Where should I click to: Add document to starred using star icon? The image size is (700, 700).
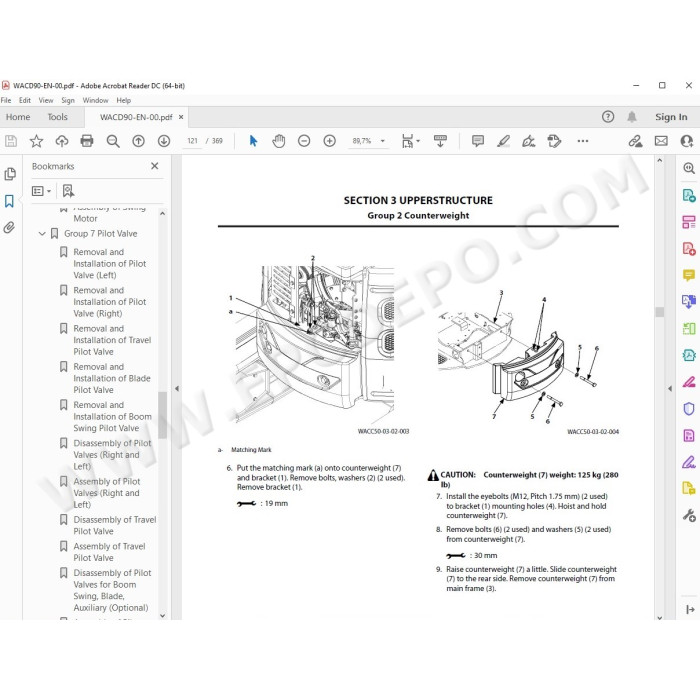click(x=36, y=141)
